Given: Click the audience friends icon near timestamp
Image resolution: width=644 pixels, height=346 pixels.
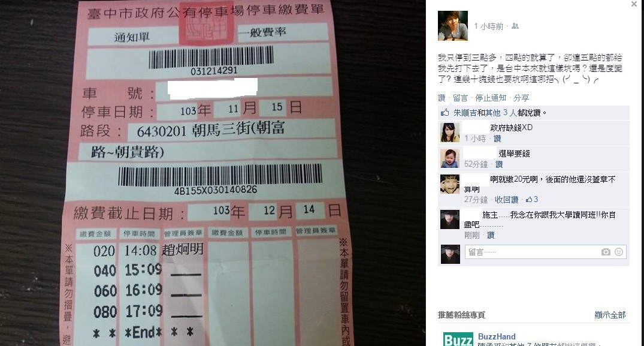Looking at the screenshot, I should [x=515, y=26].
